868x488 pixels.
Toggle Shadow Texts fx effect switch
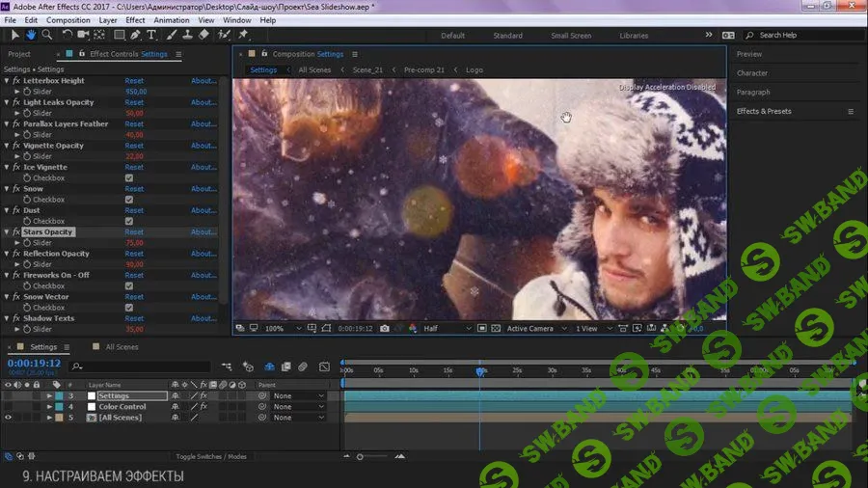pyautogui.click(x=16, y=318)
